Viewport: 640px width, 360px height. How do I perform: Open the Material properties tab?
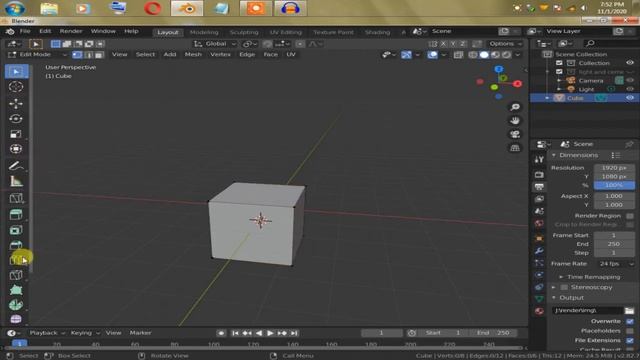pyautogui.click(x=539, y=311)
